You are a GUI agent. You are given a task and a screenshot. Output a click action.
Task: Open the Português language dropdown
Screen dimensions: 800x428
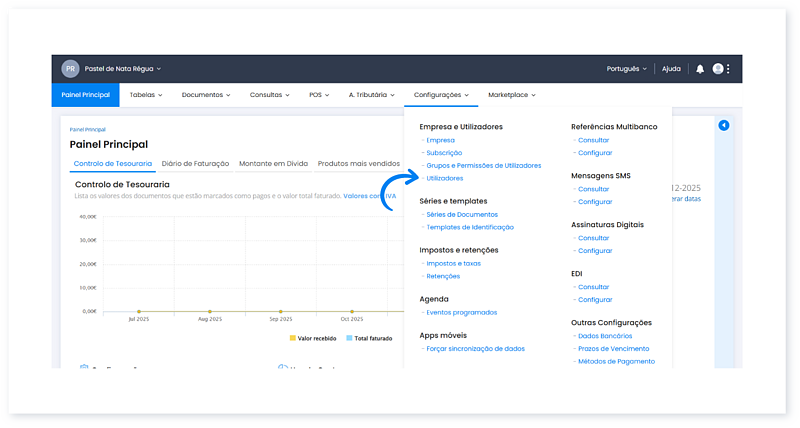pyautogui.click(x=627, y=69)
